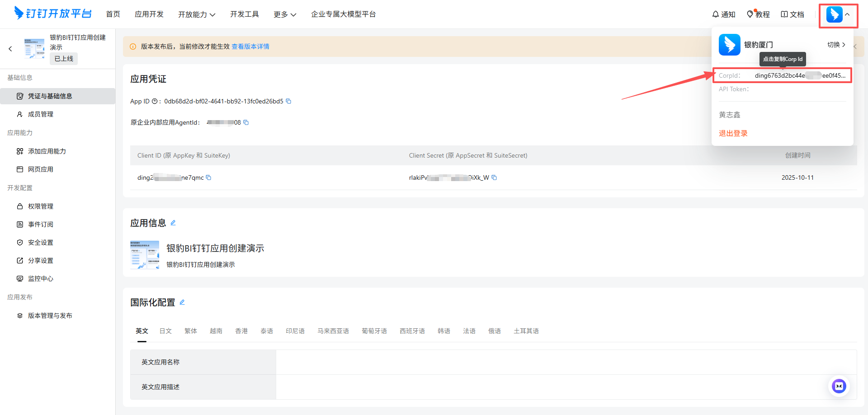Open the 成员管理 section in sidebar
868x415 pixels.
click(x=41, y=114)
